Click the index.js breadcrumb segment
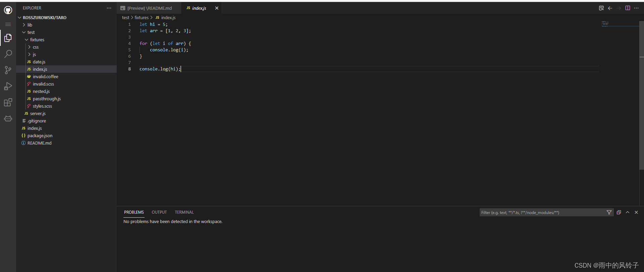 click(x=165, y=17)
